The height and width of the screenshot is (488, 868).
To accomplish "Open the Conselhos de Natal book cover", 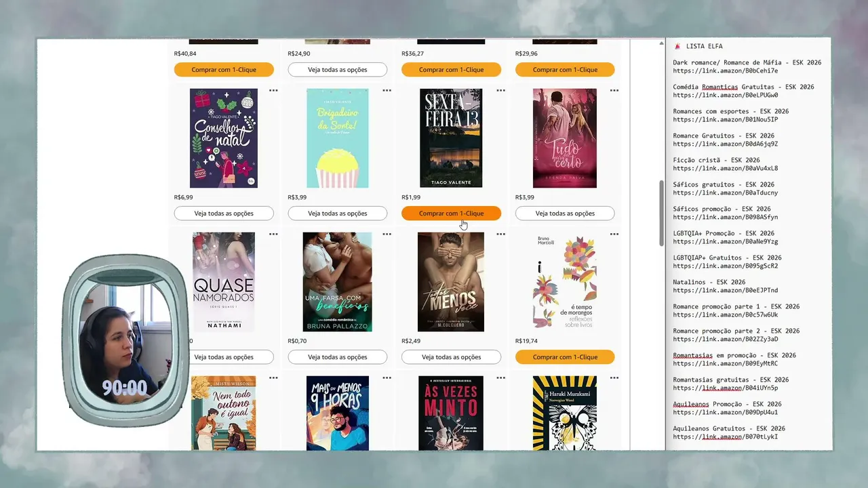I will click(x=224, y=138).
